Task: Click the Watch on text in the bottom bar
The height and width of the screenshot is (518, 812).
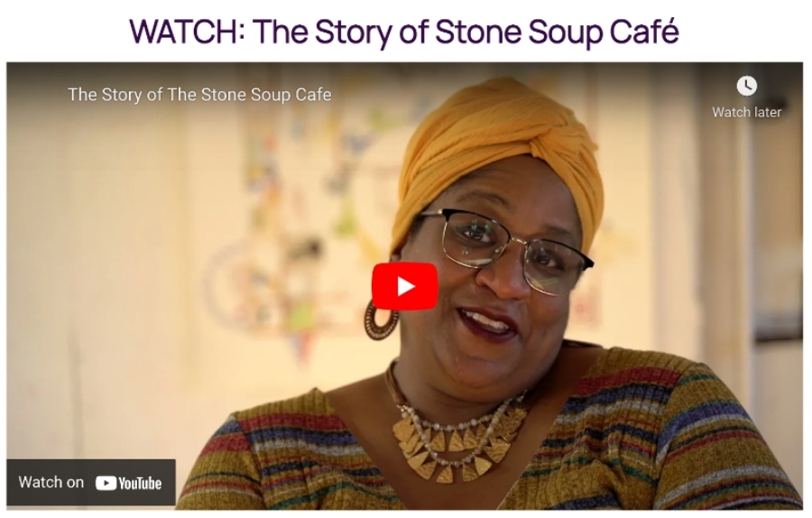Action: point(51,482)
